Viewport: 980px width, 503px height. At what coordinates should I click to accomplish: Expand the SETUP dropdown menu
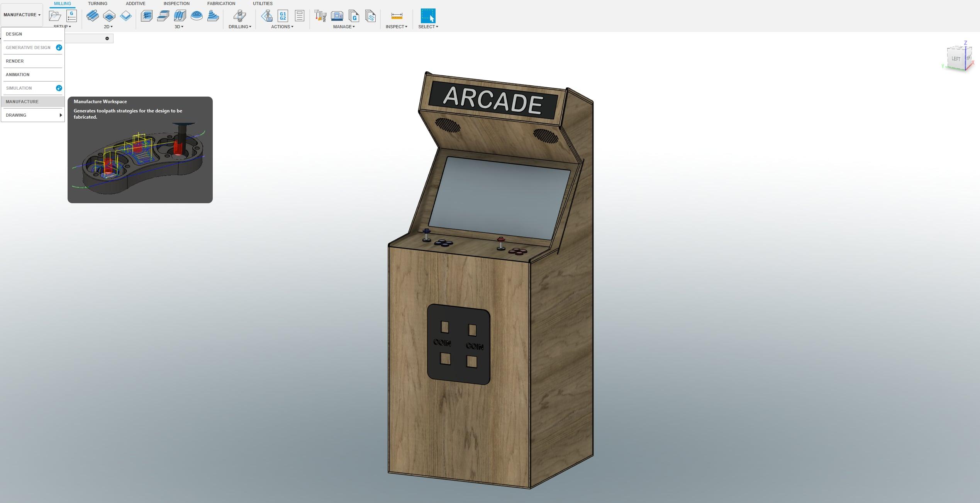point(62,27)
